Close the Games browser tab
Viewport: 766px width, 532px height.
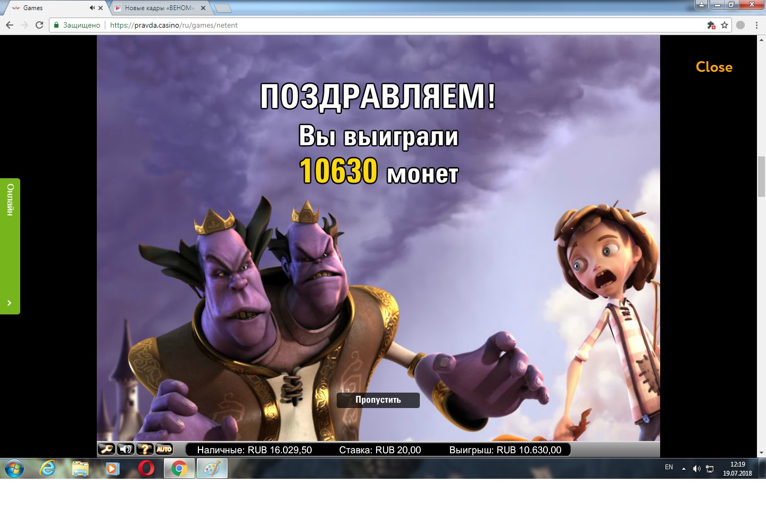tap(101, 8)
